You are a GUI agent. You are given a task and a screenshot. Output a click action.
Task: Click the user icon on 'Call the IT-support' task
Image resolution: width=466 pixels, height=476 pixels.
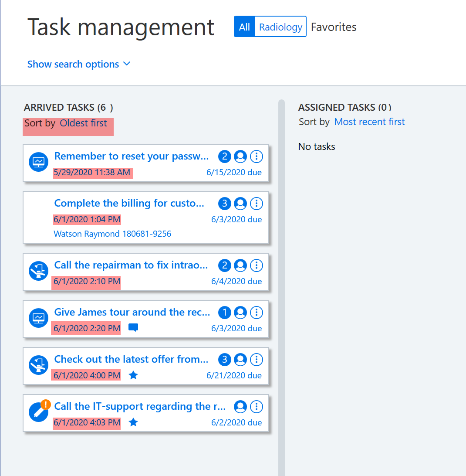coord(240,407)
